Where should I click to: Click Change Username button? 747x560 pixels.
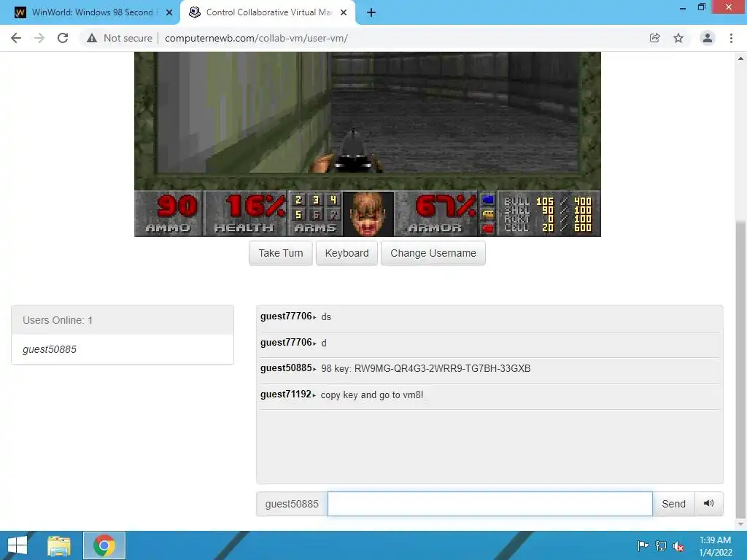433,253
